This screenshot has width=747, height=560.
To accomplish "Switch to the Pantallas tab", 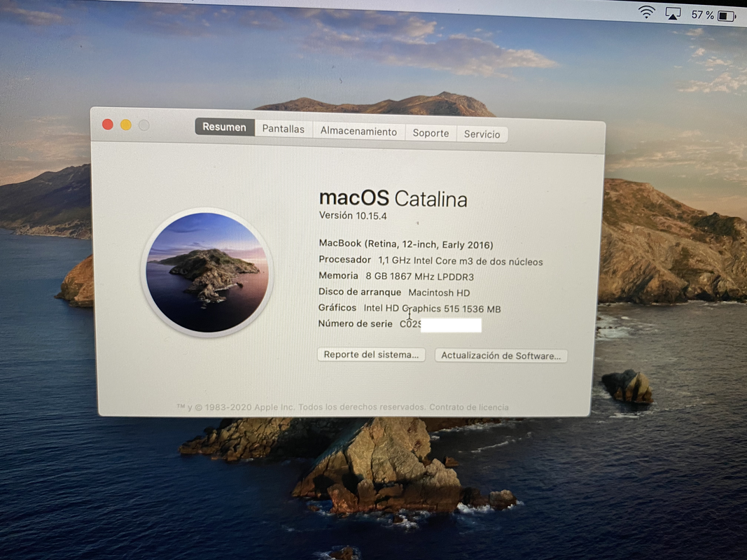I will (284, 129).
